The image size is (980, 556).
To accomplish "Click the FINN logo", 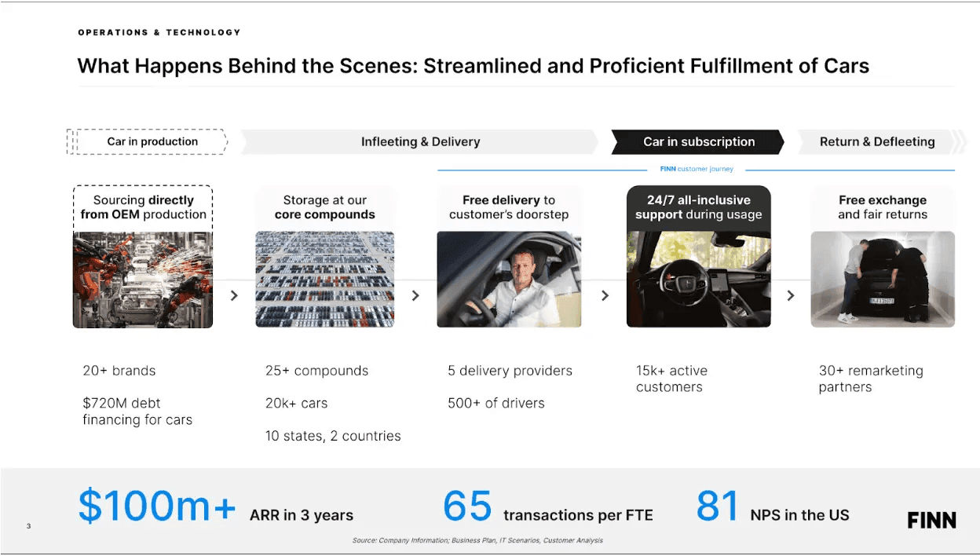I will [x=931, y=521].
